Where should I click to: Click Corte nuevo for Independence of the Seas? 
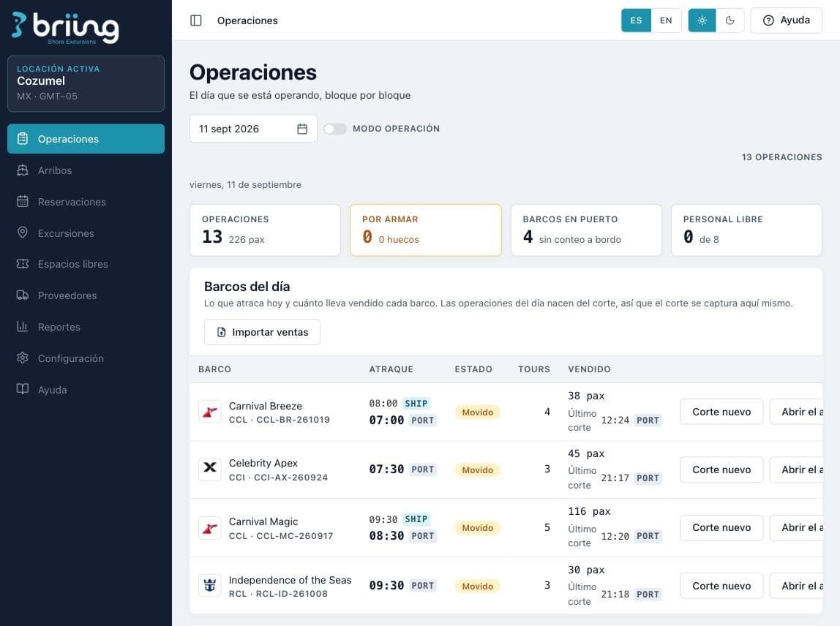tap(721, 586)
